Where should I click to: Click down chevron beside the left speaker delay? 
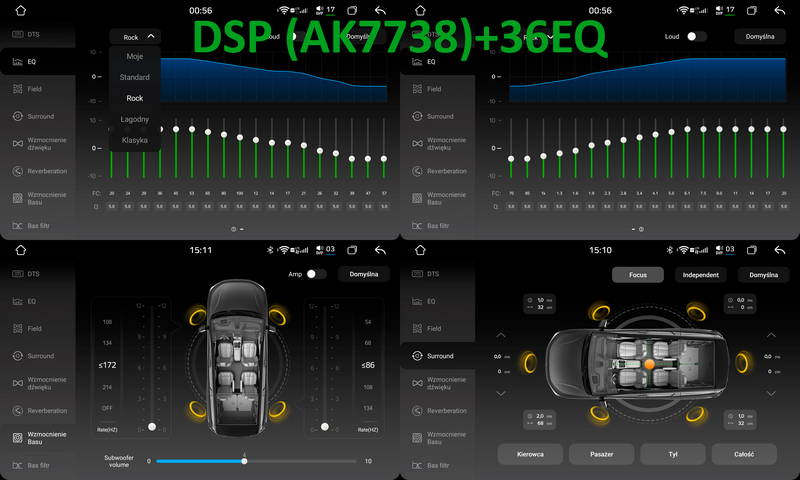click(501, 393)
